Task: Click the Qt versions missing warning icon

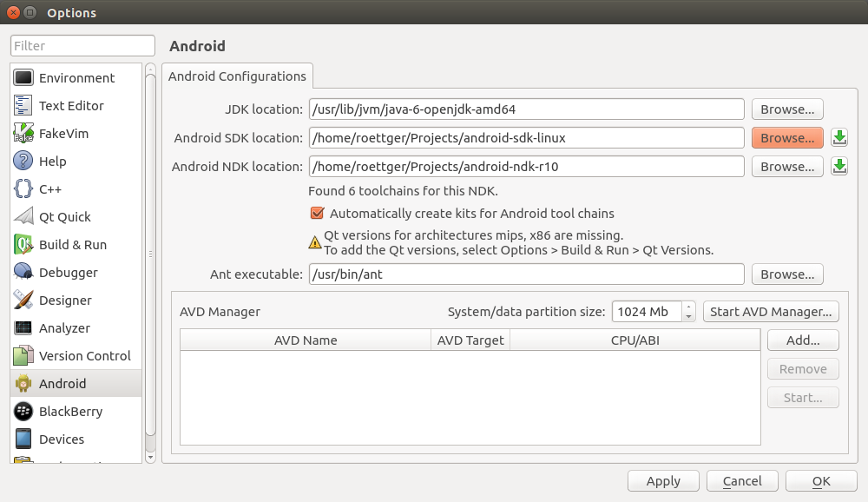Action: pos(315,242)
